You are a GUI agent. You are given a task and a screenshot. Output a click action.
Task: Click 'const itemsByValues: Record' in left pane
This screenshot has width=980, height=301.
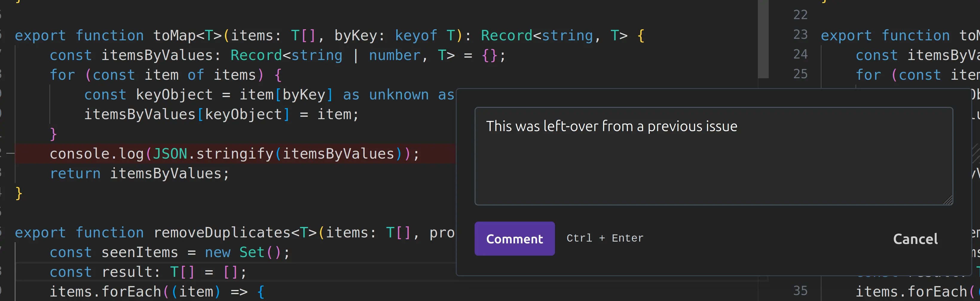[278, 55]
